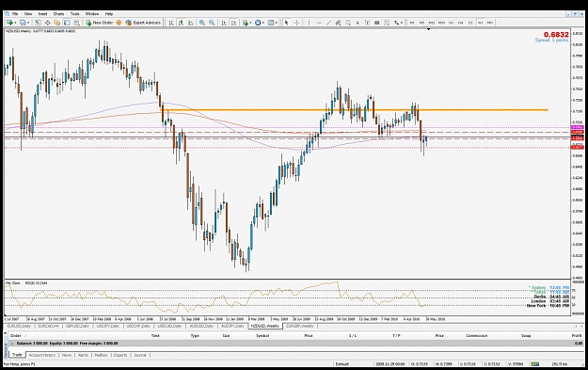
Task: Toggle the Terminal window icon
Action: [67, 23]
